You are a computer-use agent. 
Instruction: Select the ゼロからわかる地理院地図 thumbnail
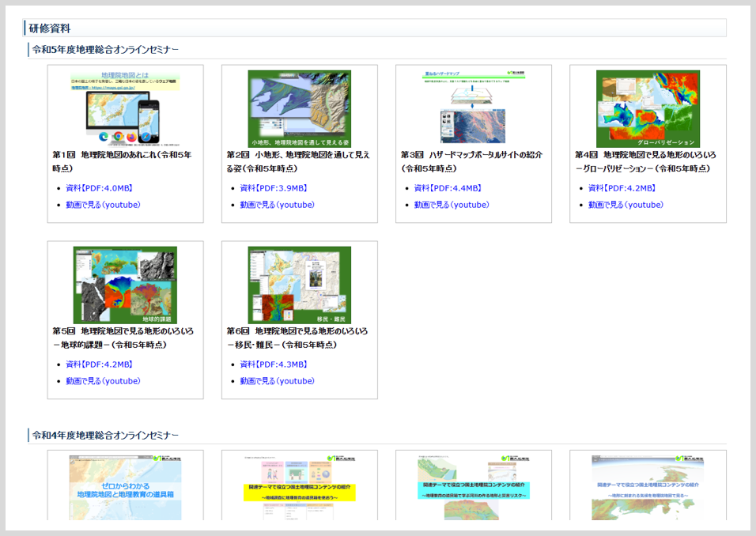click(x=126, y=487)
